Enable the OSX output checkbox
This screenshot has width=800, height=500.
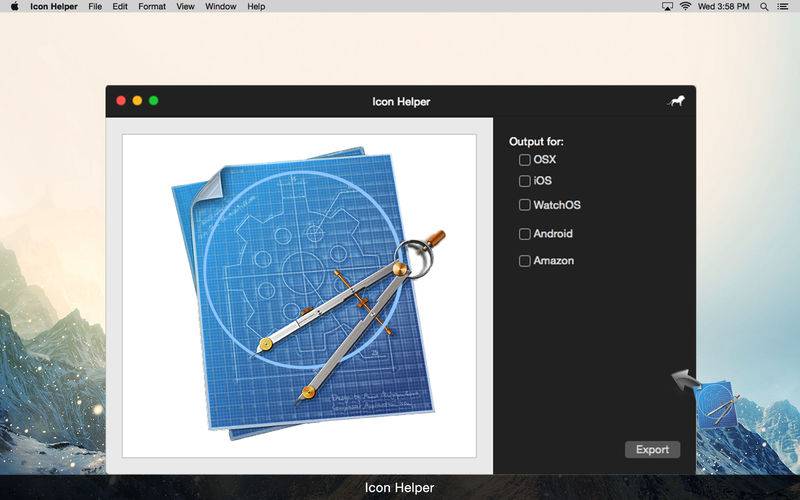[524, 160]
